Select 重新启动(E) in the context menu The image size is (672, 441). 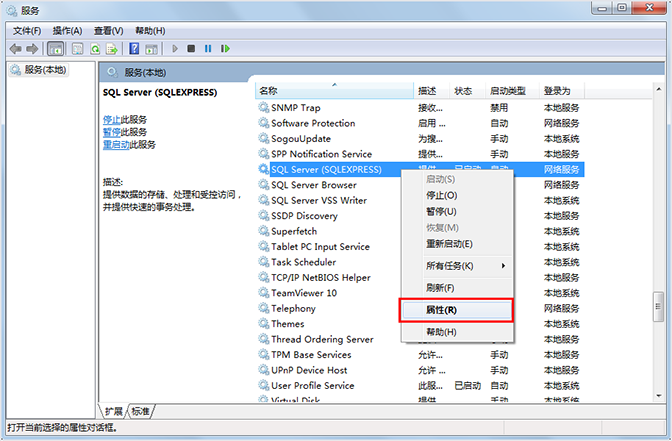[449, 244]
